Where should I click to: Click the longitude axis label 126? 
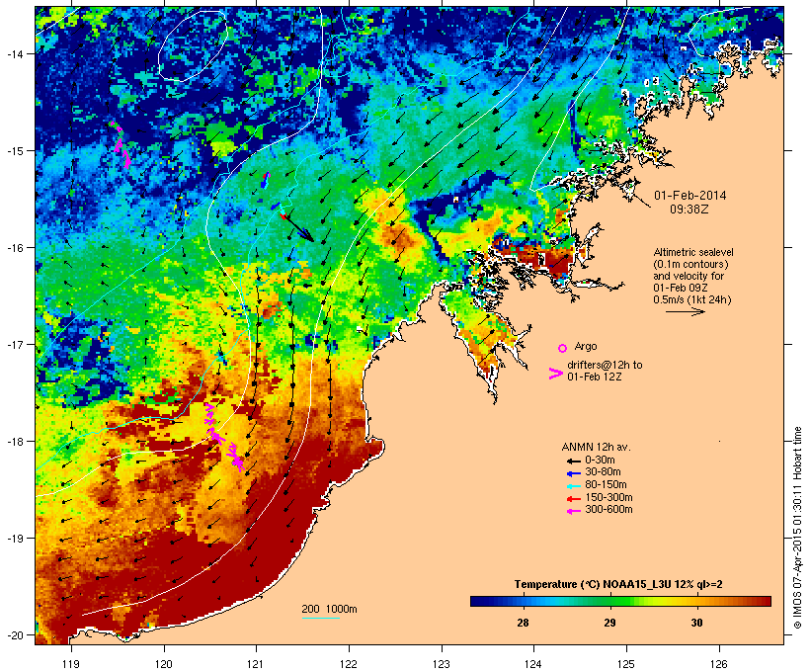point(719,664)
